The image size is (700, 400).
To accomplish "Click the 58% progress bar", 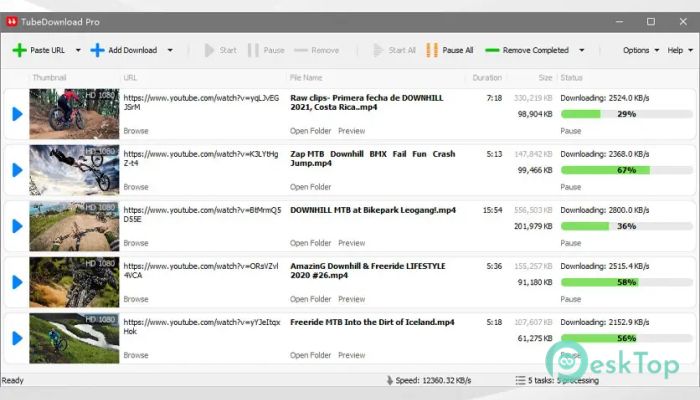I will pos(627,282).
